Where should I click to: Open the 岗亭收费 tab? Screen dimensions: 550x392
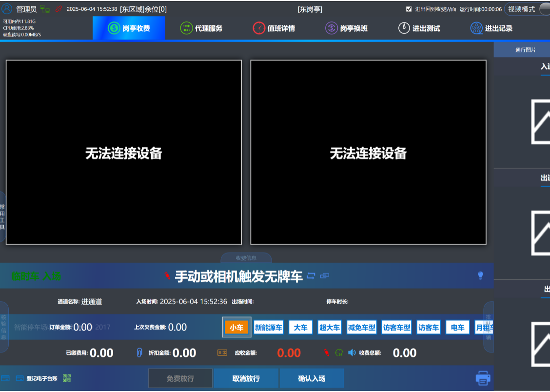point(129,28)
